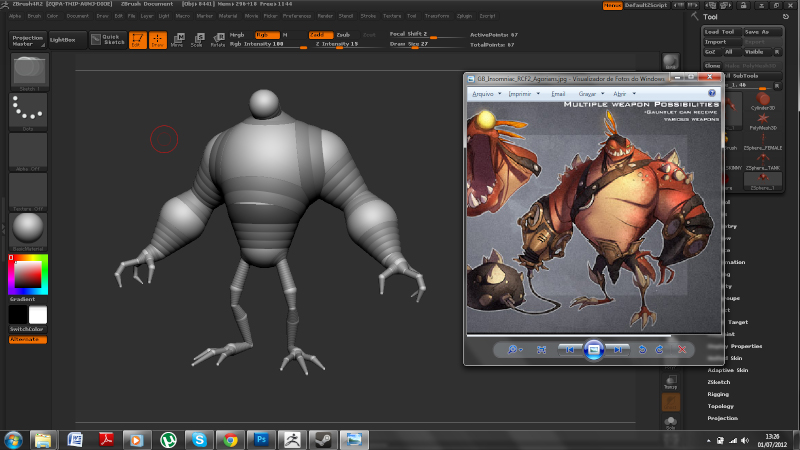Open photo viewer help icon
This screenshot has width=800, height=450.
pos(712,93)
